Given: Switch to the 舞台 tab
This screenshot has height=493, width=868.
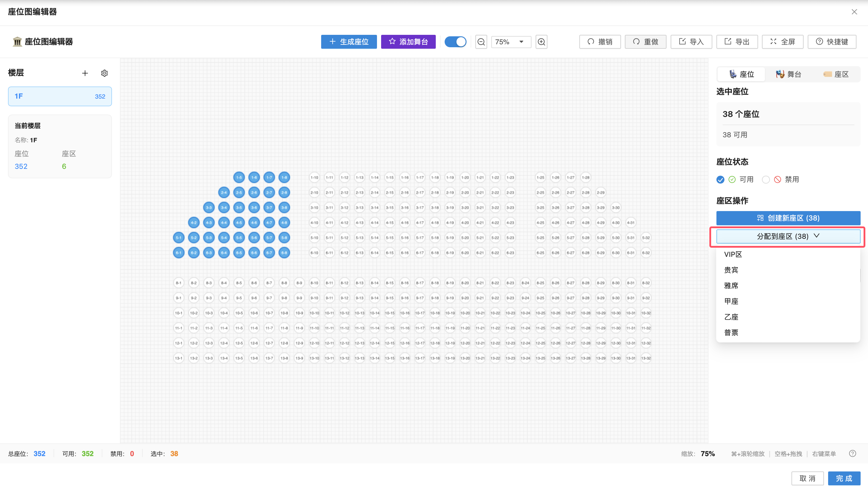Looking at the screenshot, I should point(789,74).
